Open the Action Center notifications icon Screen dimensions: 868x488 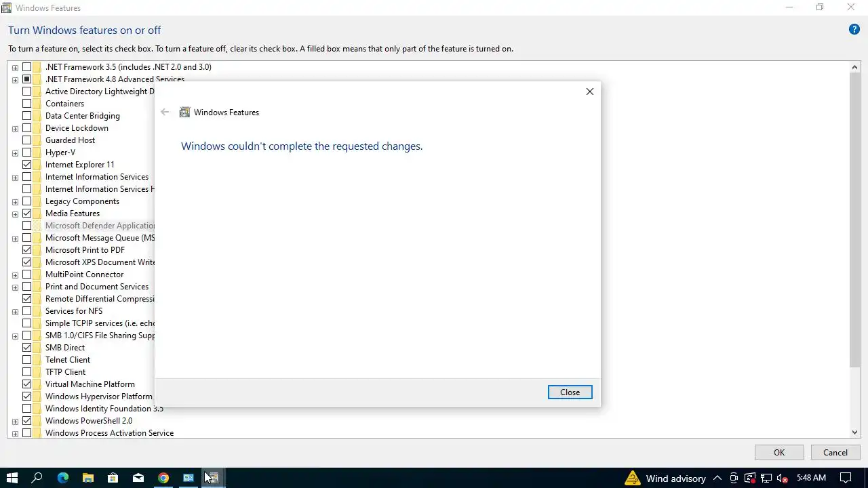click(x=845, y=478)
